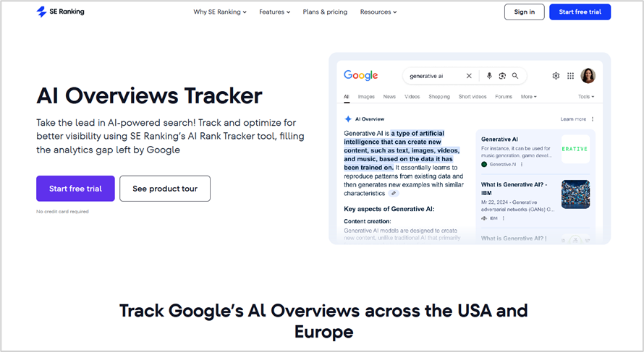Screen dimensions: 644x352
Task: Switch to the Forums tab
Action: click(x=504, y=97)
